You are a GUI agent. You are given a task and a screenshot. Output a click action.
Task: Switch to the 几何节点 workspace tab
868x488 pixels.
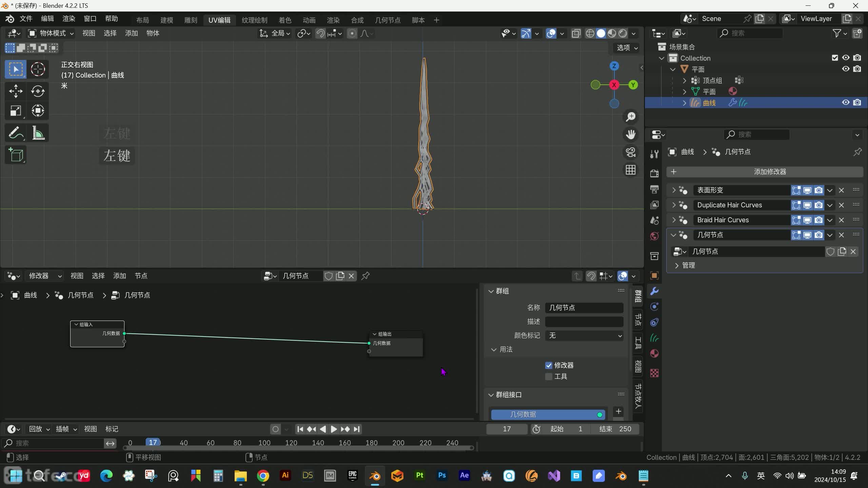[x=388, y=20]
